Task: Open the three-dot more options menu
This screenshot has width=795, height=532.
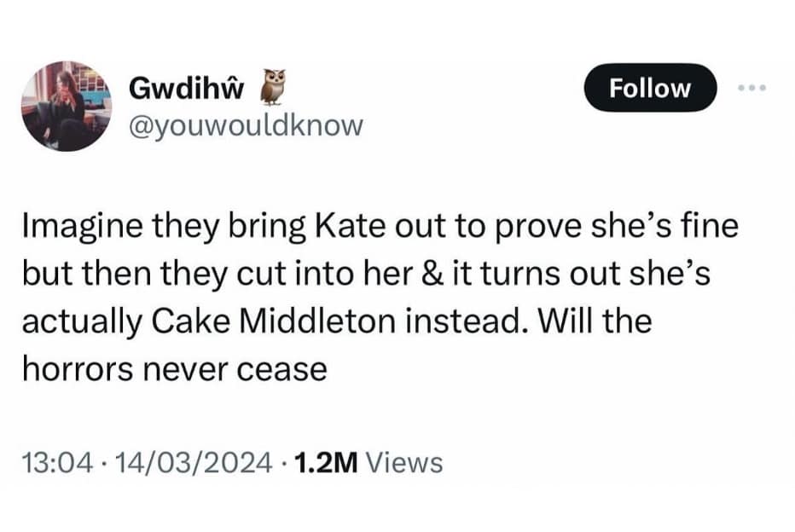Action: 752,88
